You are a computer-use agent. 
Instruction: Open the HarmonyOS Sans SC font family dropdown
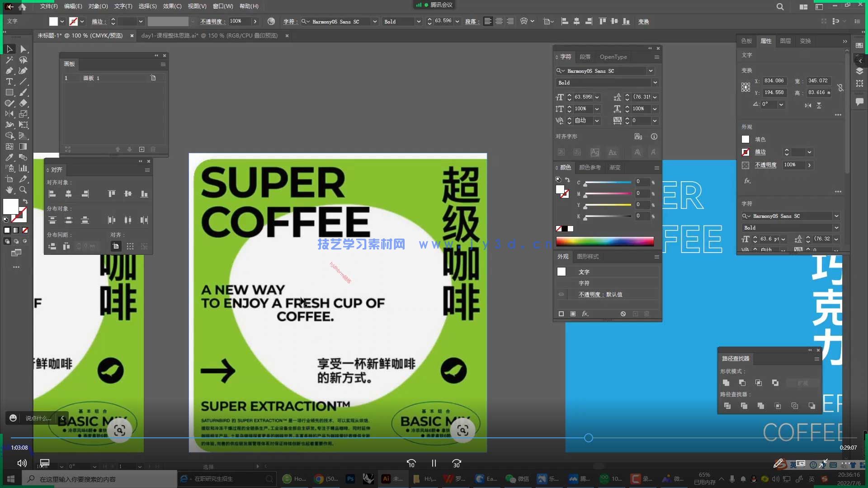click(651, 71)
